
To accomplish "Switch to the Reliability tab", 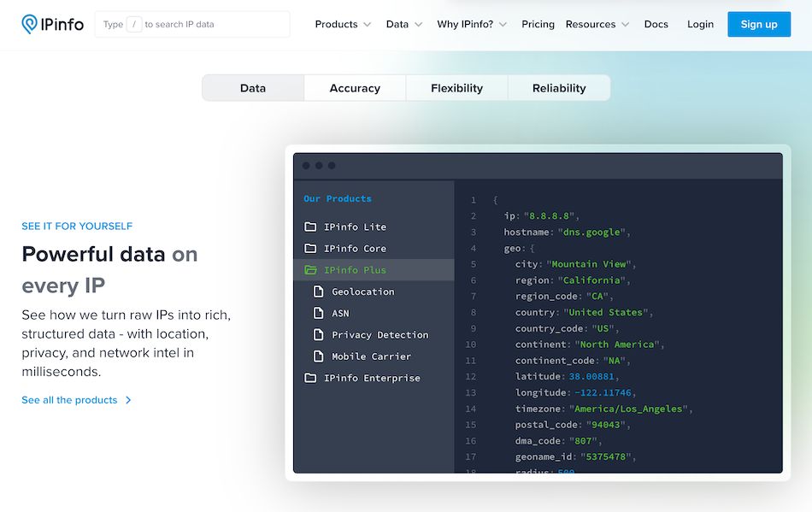I will pos(558,87).
